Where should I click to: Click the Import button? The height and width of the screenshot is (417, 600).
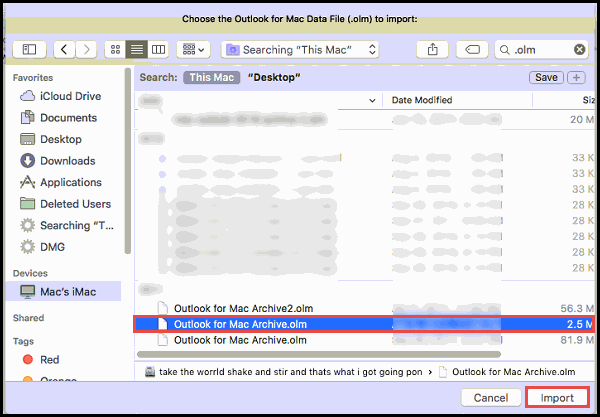pyautogui.click(x=557, y=398)
